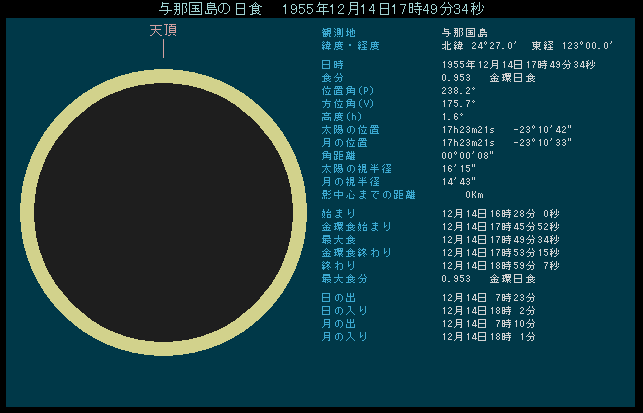643x413 pixels.
Task: Click the 天頂 zenith label
Action: coord(163,31)
